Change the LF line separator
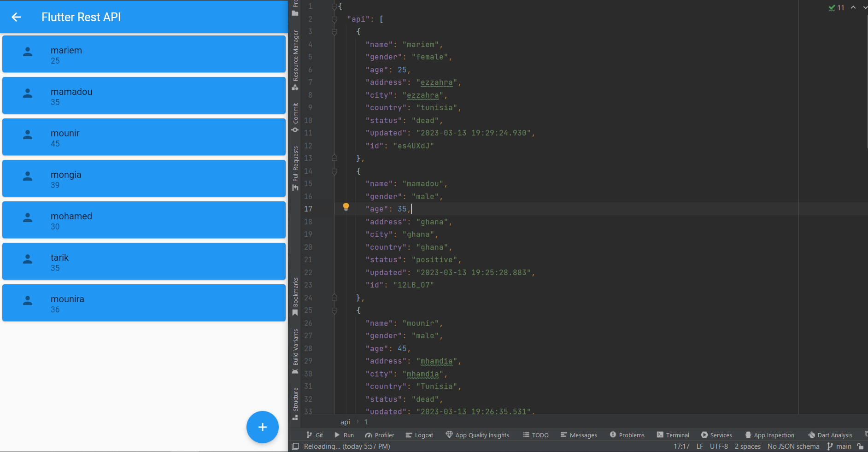Screen dimensions: 868x452 pyautogui.click(x=700, y=446)
